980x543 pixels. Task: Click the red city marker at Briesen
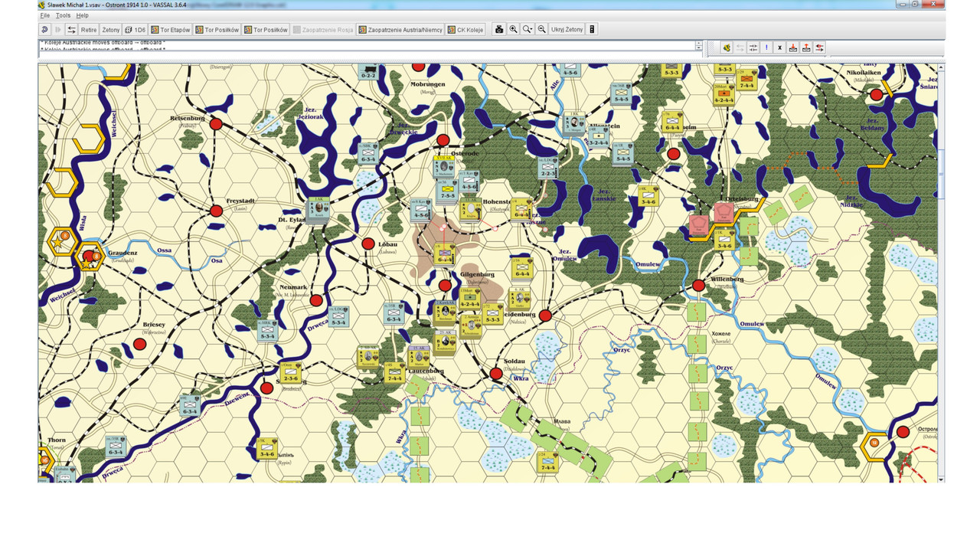139,345
